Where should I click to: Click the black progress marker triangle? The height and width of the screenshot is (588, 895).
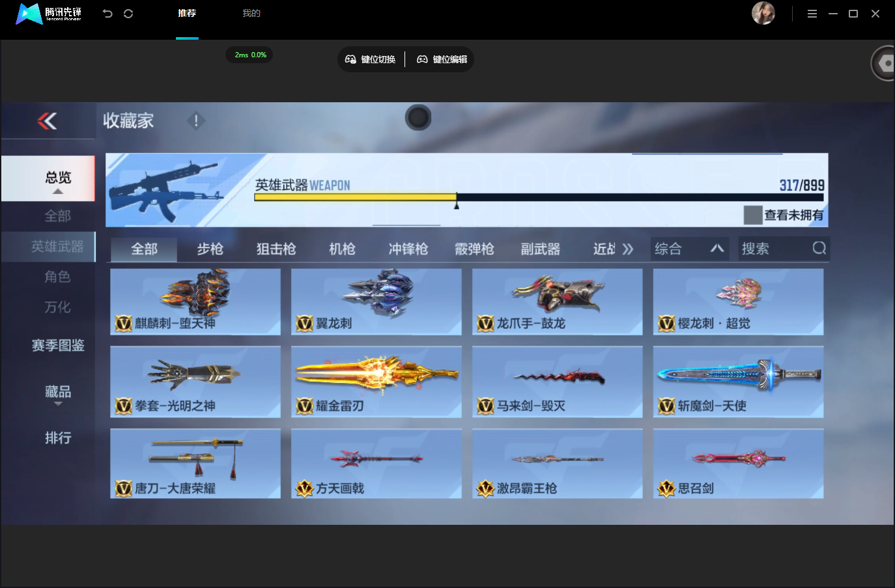[457, 205]
